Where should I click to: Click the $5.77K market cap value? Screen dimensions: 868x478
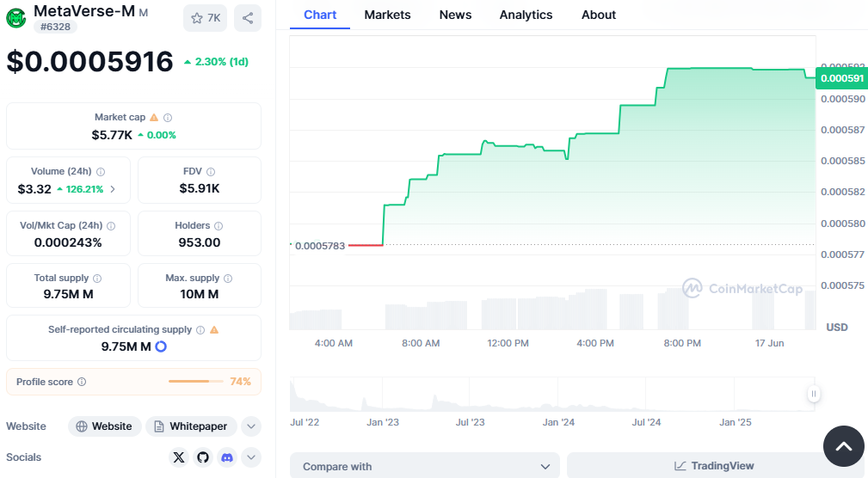click(x=112, y=135)
